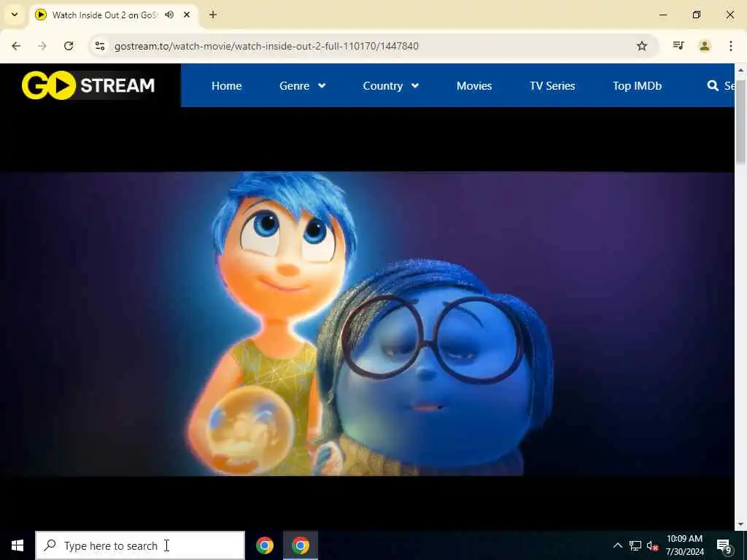Image resolution: width=747 pixels, height=560 pixels.
Task: Mute the tab via speaker icon
Action: tap(169, 15)
